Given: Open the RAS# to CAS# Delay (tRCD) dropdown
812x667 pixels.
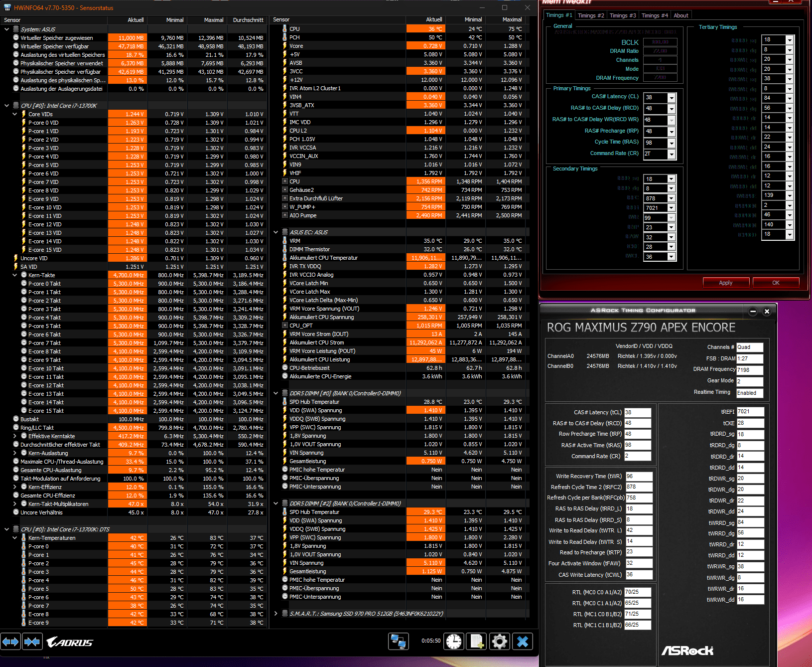Looking at the screenshot, I should pos(672,109).
